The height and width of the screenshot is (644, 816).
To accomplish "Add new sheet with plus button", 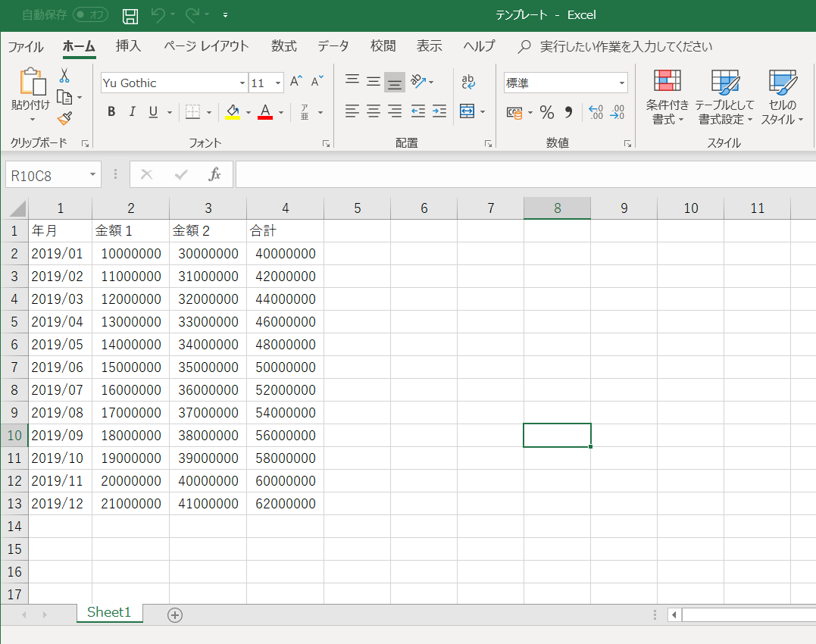I will [x=175, y=615].
